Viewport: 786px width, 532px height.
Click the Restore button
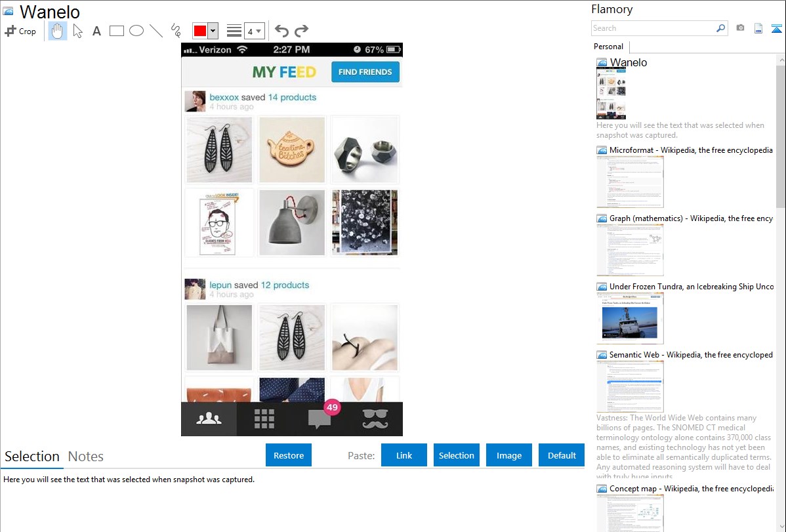(x=289, y=455)
